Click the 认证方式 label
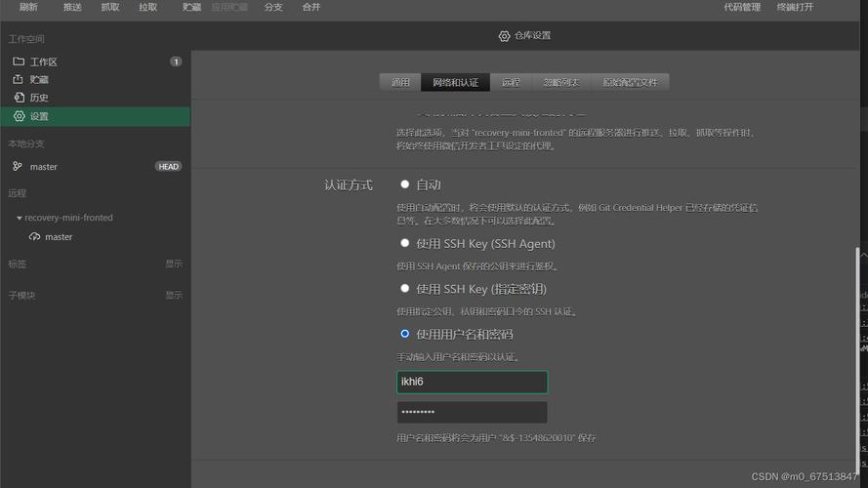 (x=349, y=184)
